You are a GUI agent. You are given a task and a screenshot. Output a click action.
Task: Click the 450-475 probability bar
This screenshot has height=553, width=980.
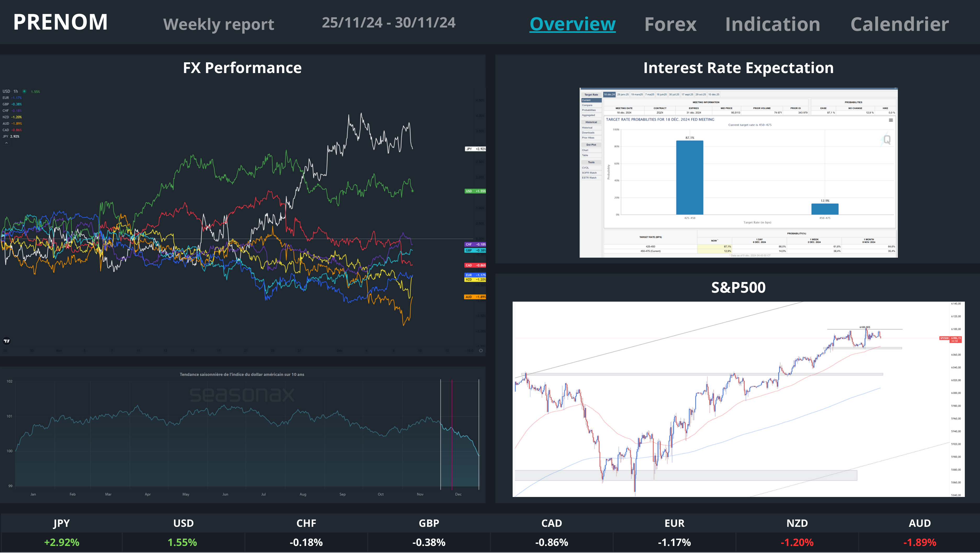(825, 209)
